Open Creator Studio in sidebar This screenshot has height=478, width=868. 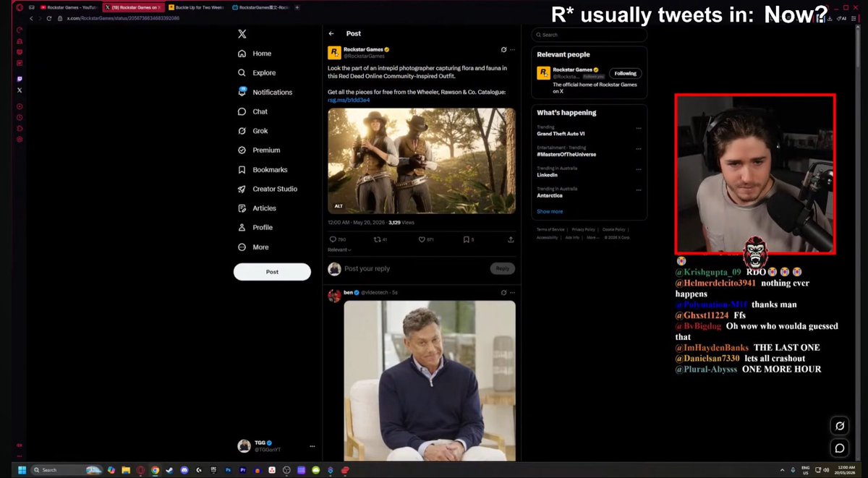pos(267,189)
